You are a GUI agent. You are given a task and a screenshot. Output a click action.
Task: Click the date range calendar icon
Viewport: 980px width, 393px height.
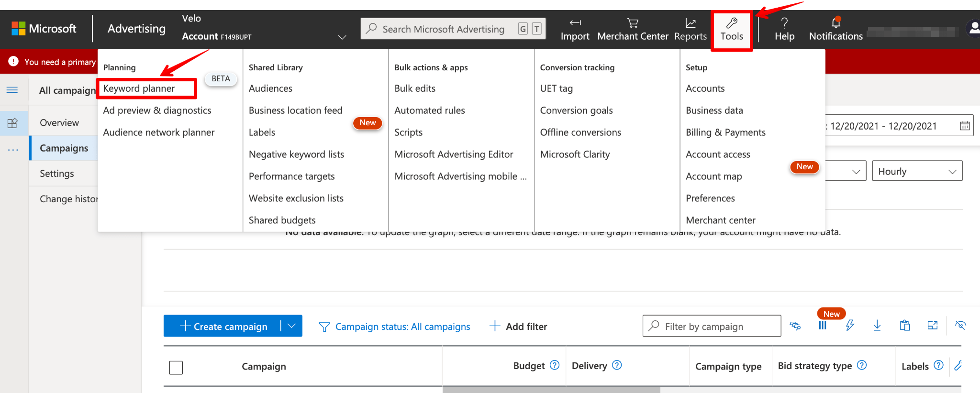click(965, 126)
